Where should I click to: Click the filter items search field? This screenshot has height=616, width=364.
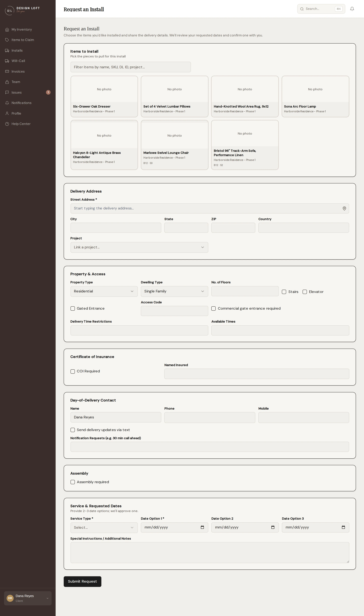pos(130,67)
